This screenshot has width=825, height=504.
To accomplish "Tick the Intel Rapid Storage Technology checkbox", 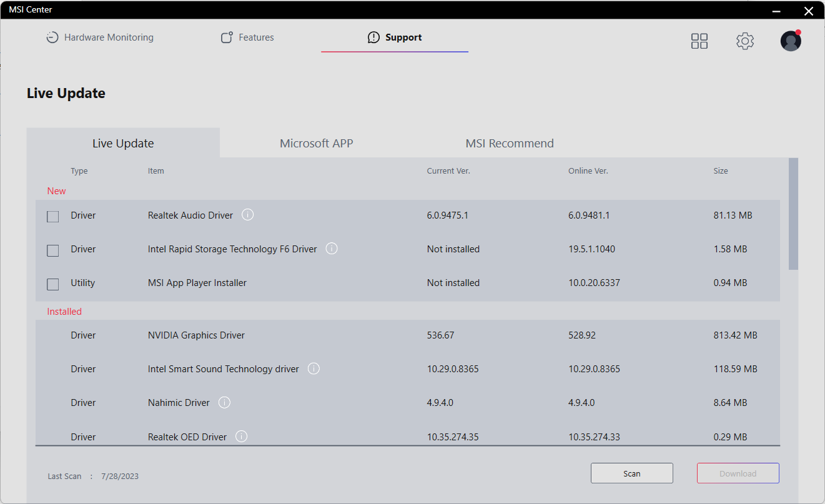I will (x=53, y=250).
